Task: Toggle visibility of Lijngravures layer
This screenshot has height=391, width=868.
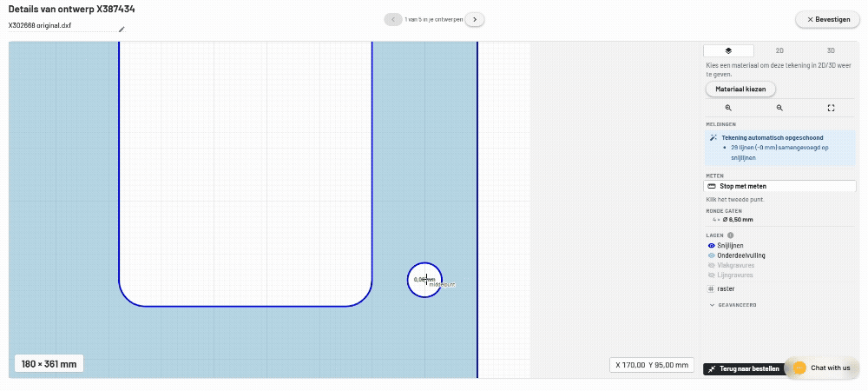Action: pyautogui.click(x=712, y=275)
